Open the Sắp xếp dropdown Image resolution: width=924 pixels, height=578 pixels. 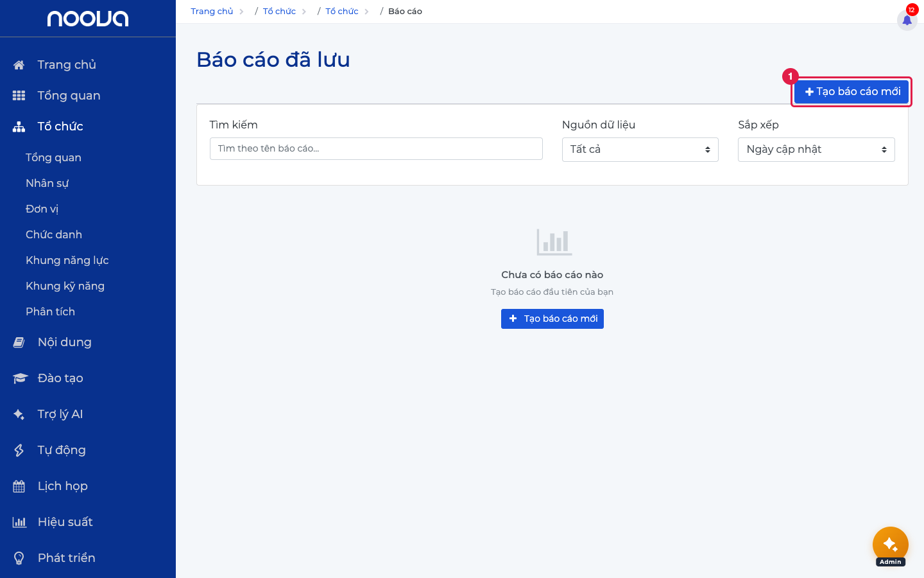tap(816, 150)
